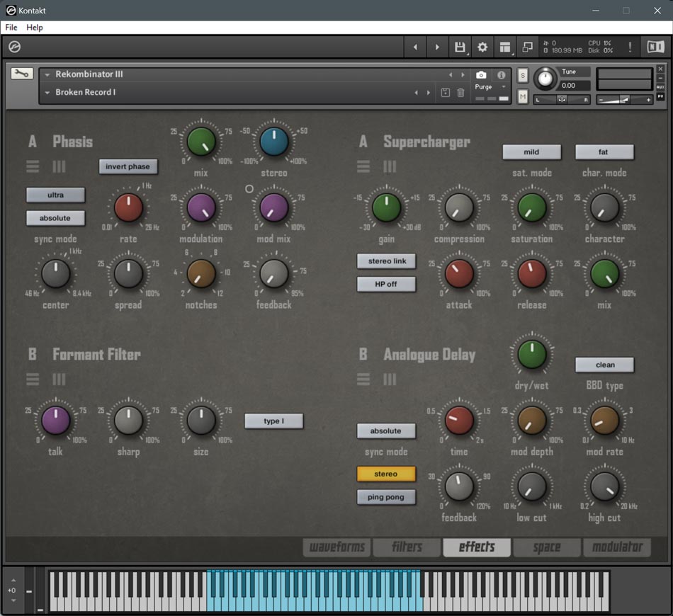Open the File menu
Image resolution: width=673 pixels, height=616 pixels.
point(11,28)
